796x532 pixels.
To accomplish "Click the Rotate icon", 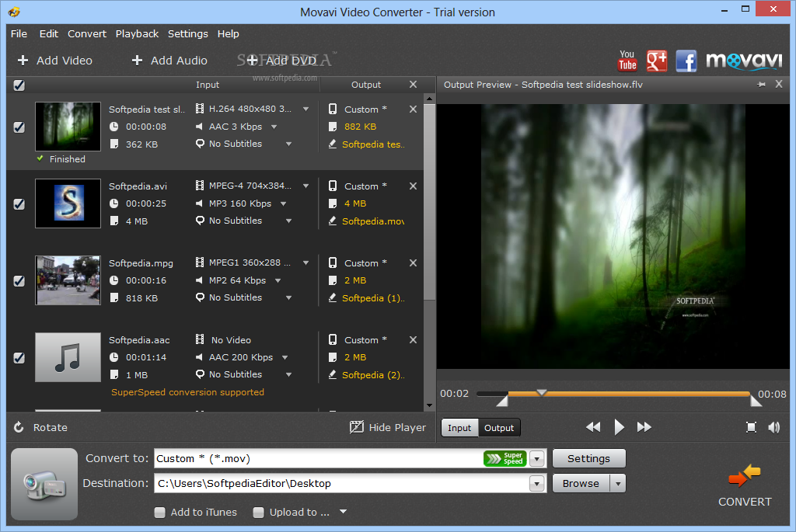I will pos(19,427).
